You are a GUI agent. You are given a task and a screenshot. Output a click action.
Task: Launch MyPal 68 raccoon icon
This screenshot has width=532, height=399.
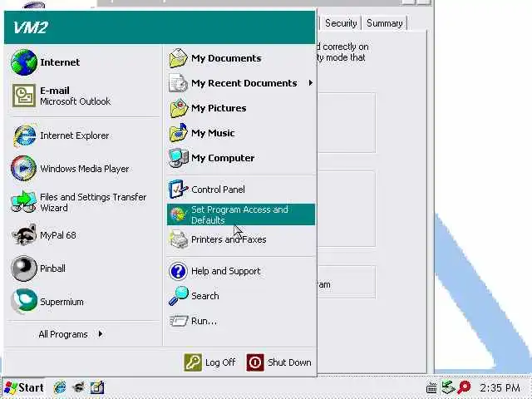coord(24,234)
